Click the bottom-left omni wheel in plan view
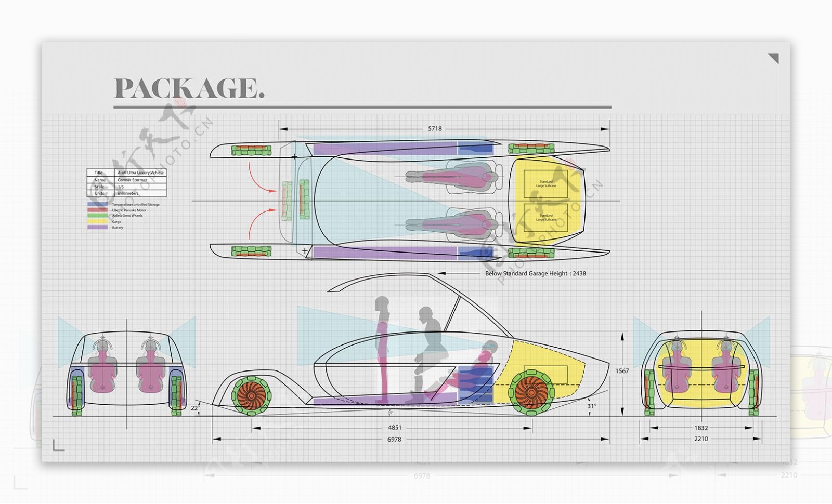 (251, 251)
